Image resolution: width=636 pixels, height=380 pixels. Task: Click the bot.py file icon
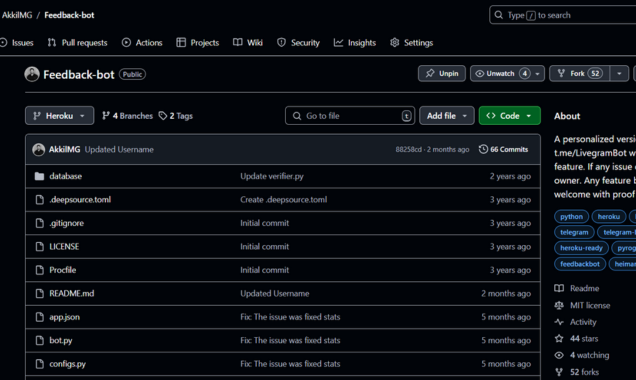click(x=39, y=340)
